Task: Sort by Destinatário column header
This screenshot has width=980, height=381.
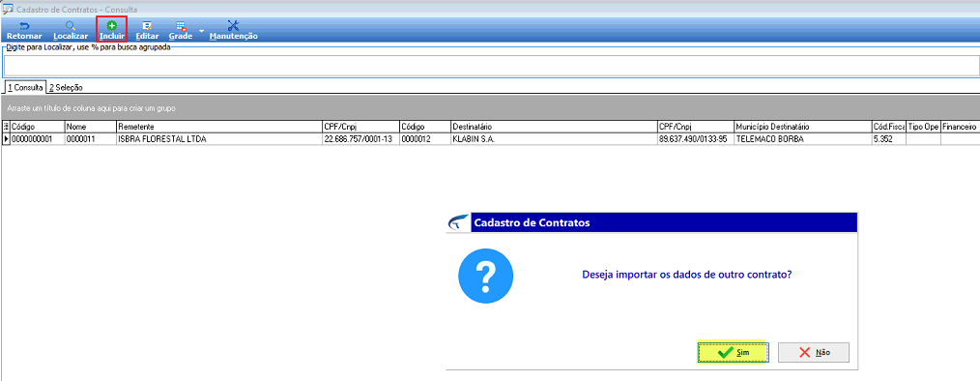Action: coord(553,127)
